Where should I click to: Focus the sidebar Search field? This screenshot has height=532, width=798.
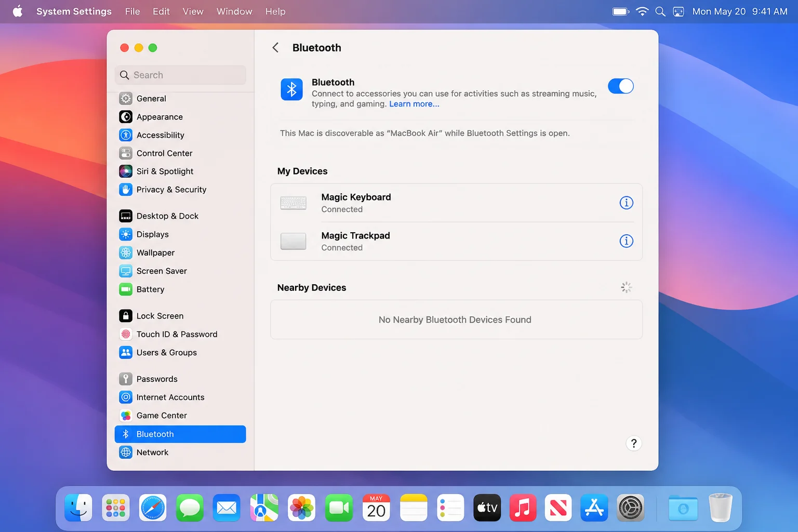(180, 75)
